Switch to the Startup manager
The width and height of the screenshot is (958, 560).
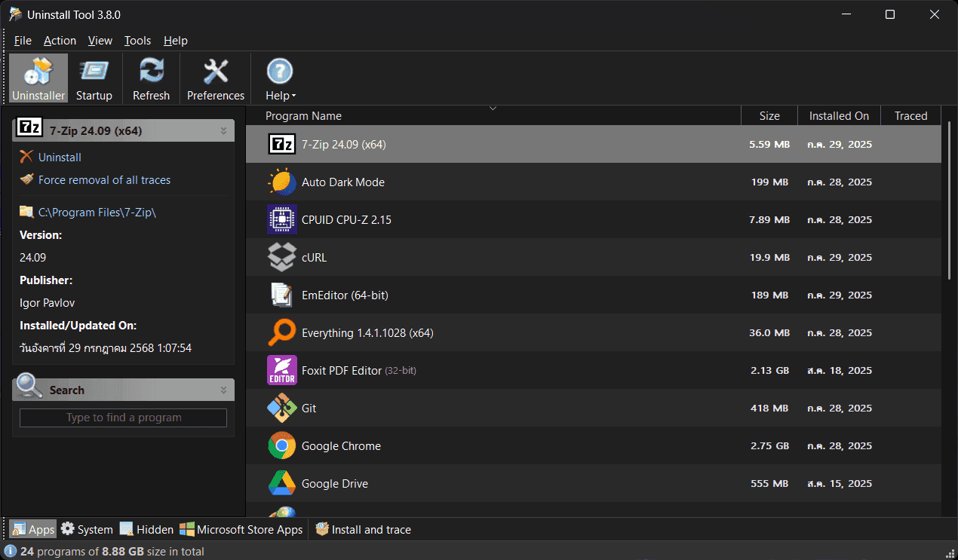coord(94,78)
